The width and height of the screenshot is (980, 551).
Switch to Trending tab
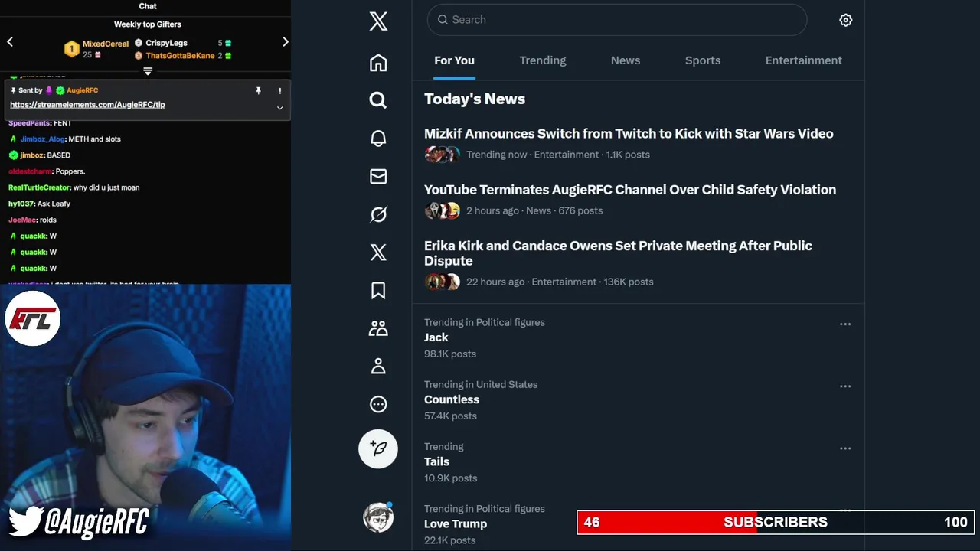(x=543, y=60)
